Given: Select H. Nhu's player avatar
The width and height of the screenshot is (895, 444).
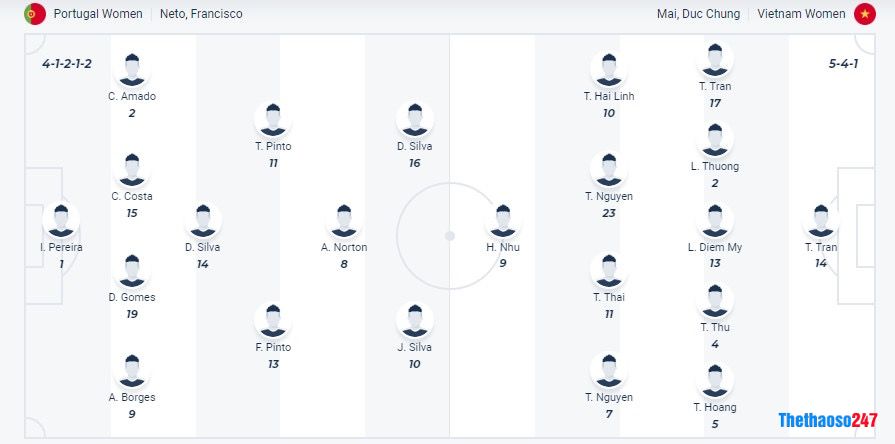Looking at the screenshot, I should [x=503, y=220].
